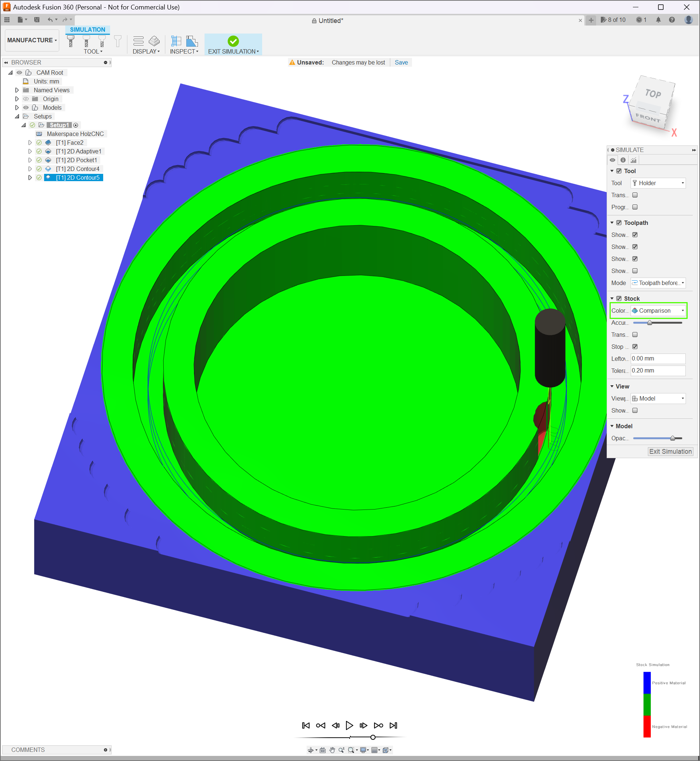Image resolution: width=700 pixels, height=761 pixels.
Task: Open the MANUFACTURE workspace menu
Action: 32,40
